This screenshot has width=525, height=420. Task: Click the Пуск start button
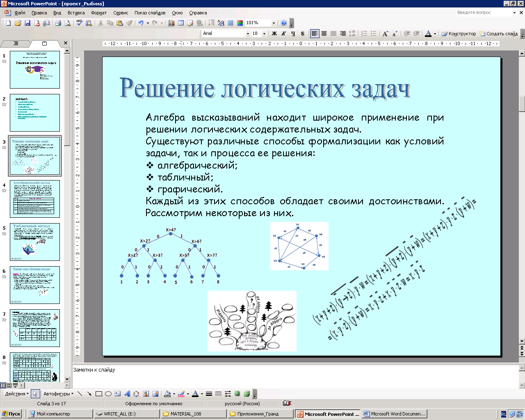(11, 414)
